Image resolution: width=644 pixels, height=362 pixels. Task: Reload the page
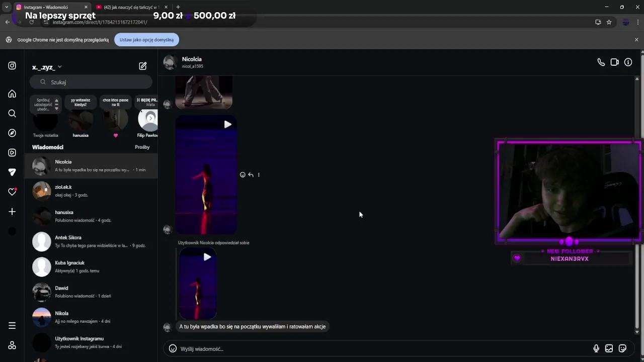(31, 22)
